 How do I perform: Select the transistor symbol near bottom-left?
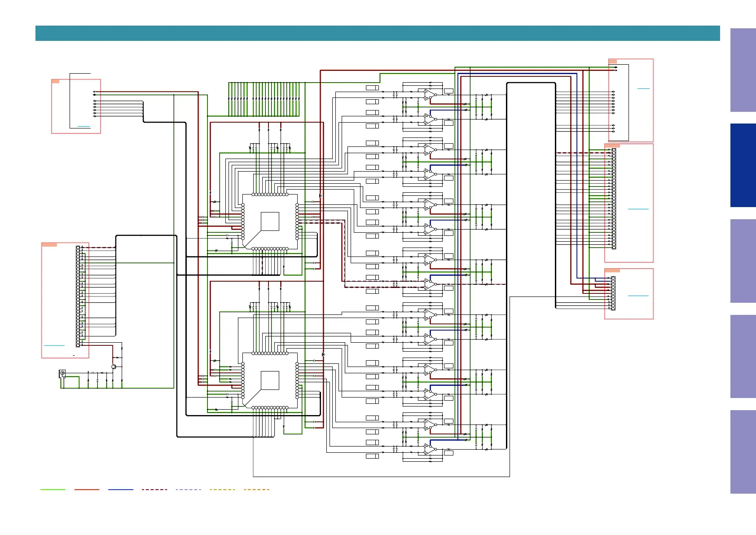coord(114,367)
